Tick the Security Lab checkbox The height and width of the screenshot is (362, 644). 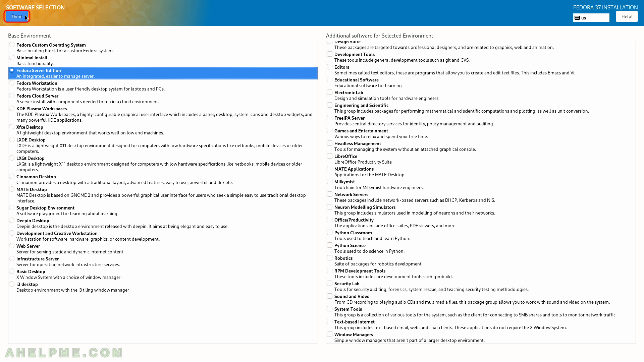point(330,283)
